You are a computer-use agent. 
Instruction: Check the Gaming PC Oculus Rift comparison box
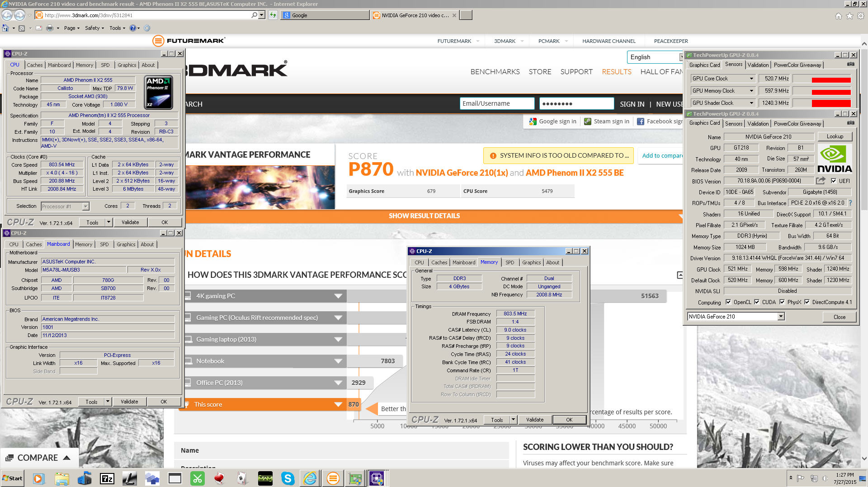coord(188,318)
